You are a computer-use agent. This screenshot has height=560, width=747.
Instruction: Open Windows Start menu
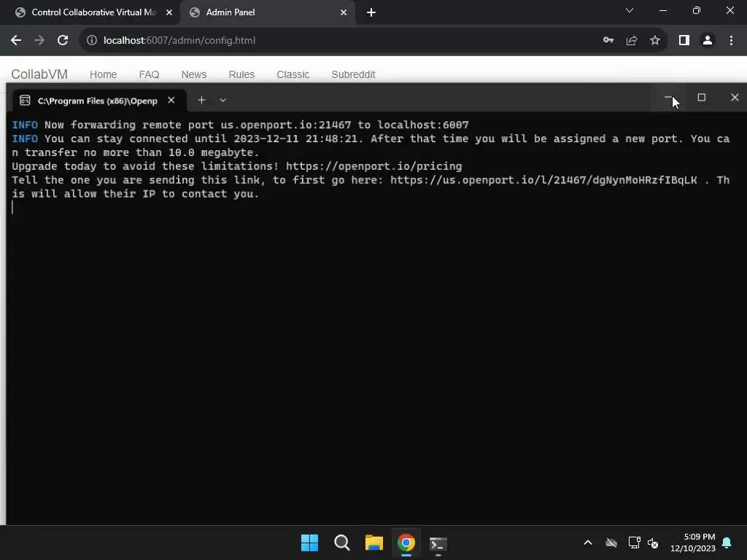(x=309, y=542)
